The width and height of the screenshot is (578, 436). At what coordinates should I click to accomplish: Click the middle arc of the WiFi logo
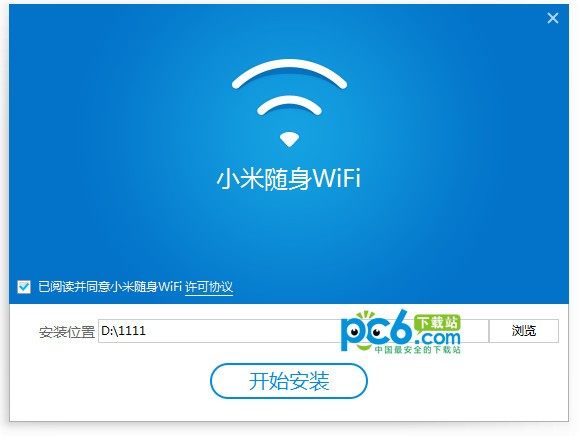tap(289, 105)
